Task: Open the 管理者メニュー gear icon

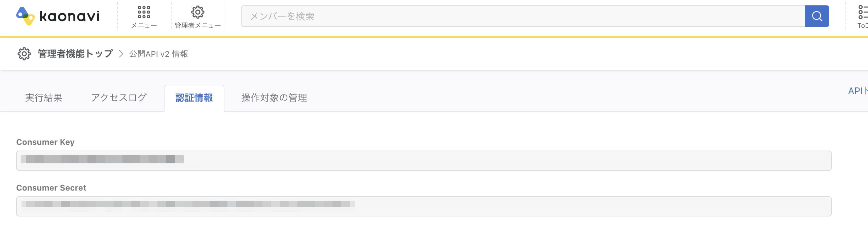Action: coord(198,12)
